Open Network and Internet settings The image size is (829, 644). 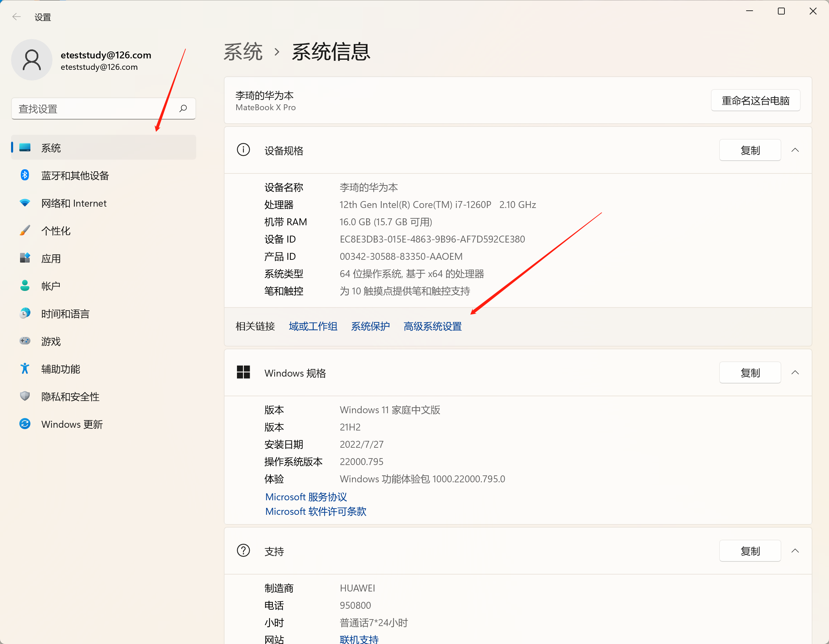tap(74, 203)
